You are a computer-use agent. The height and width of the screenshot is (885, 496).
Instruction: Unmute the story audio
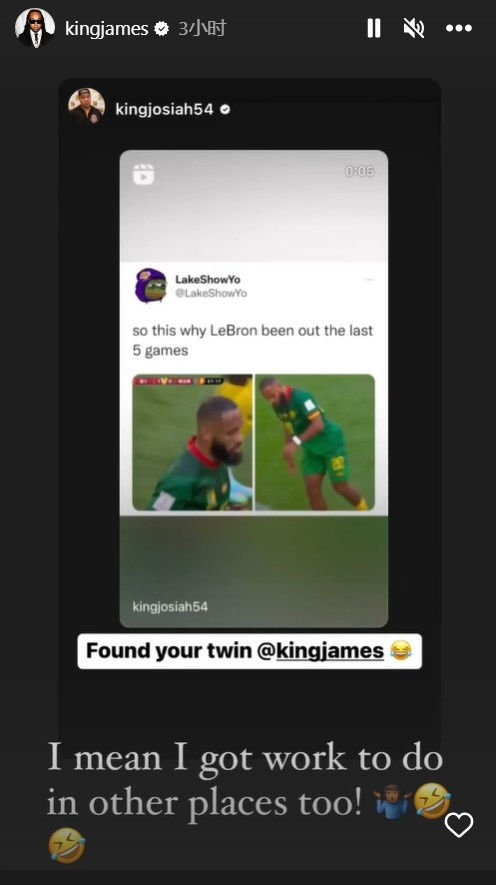click(x=414, y=28)
